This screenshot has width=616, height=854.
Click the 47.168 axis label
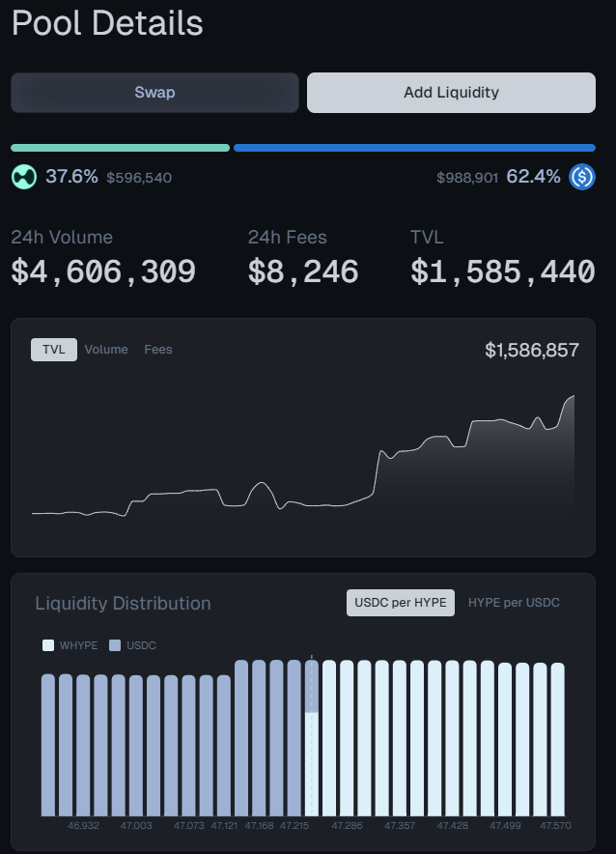tap(259, 826)
